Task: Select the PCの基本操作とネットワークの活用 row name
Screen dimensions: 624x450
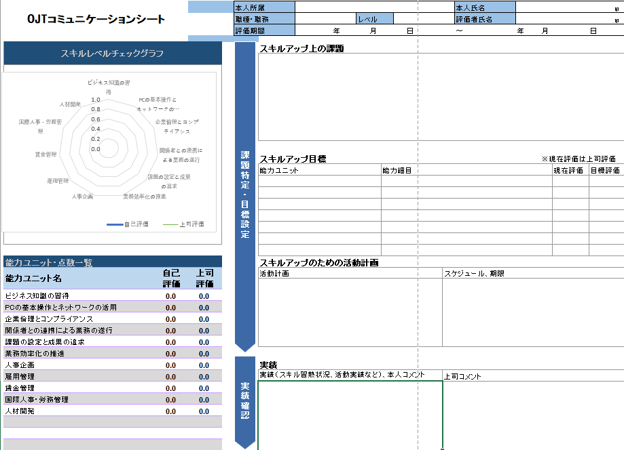Action: tap(60, 307)
